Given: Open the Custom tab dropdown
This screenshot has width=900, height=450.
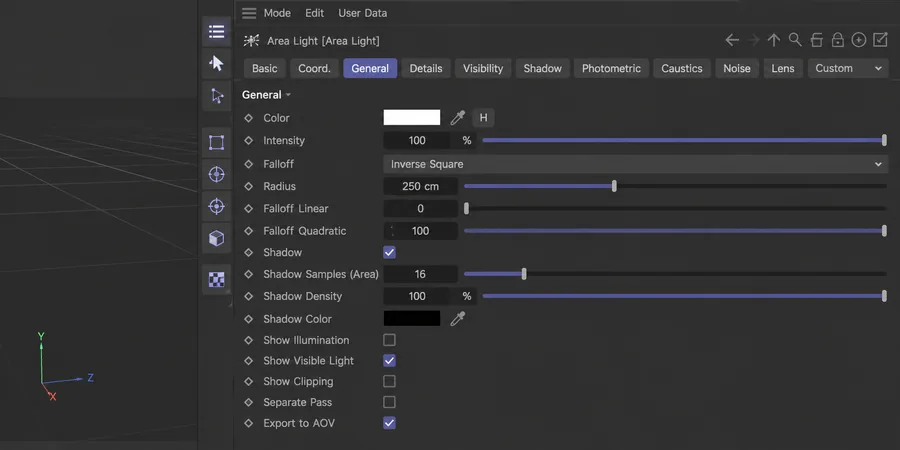Looking at the screenshot, I should tap(848, 68).
